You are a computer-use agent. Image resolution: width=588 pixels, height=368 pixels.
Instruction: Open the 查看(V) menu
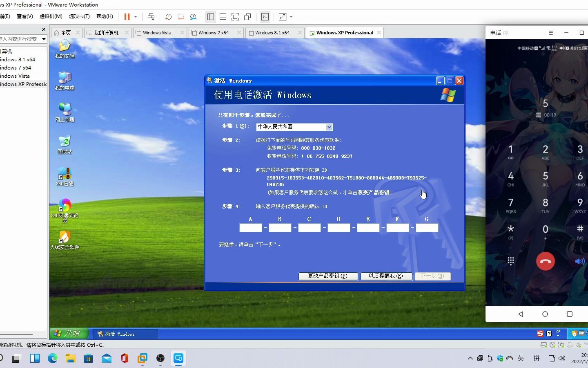pyautogui.click(x=24, y=16)
